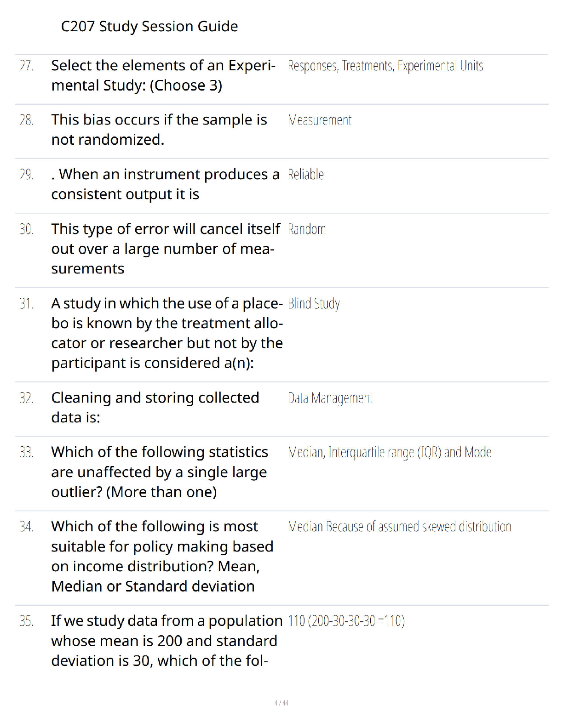Click the answer 'Measurement'
The image size is (563, 728).
320,120
